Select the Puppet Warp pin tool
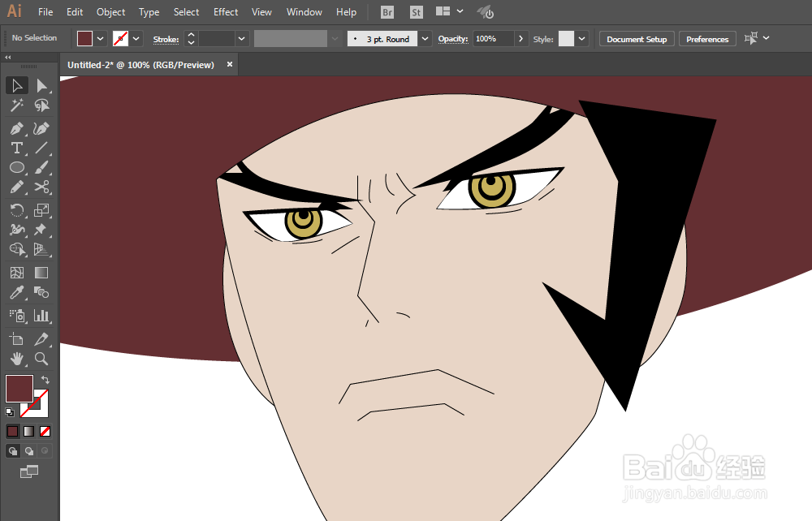 pos(41,230)
